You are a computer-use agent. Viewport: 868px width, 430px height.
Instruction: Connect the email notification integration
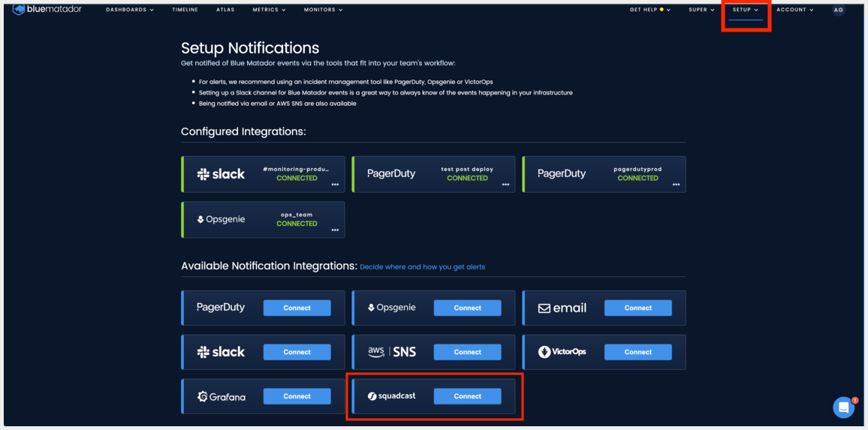[638, 308]
